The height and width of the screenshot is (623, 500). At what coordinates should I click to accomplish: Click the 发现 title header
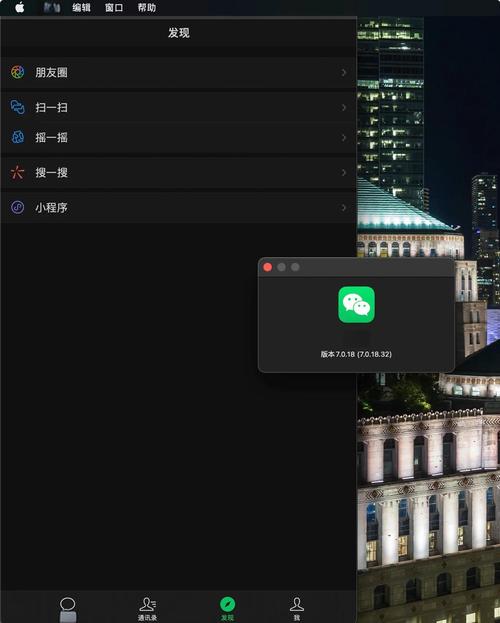178,33
